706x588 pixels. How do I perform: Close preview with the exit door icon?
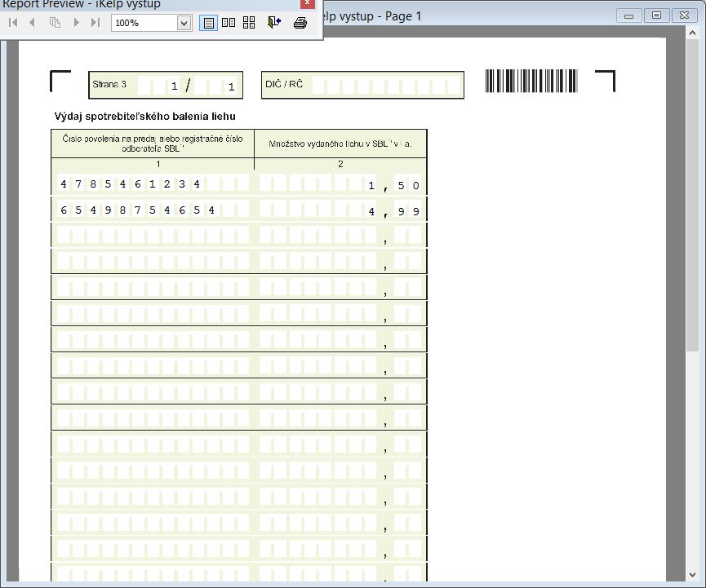click(x=274, y=23)
